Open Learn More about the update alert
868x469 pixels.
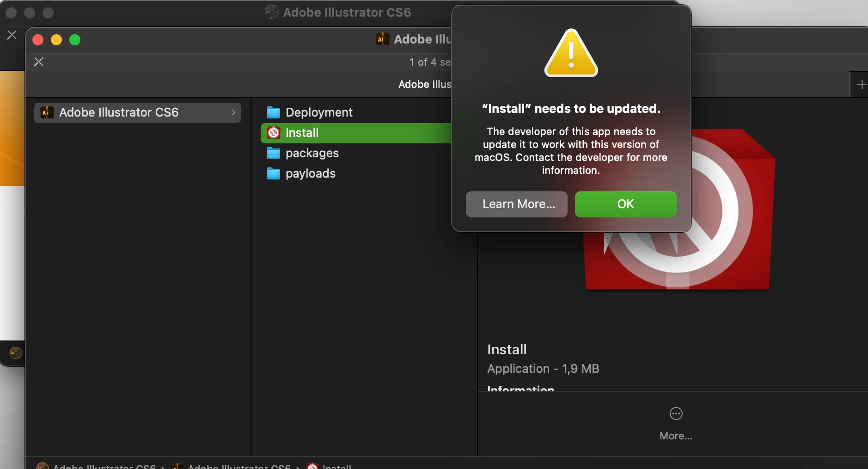(x=516, y=204)
